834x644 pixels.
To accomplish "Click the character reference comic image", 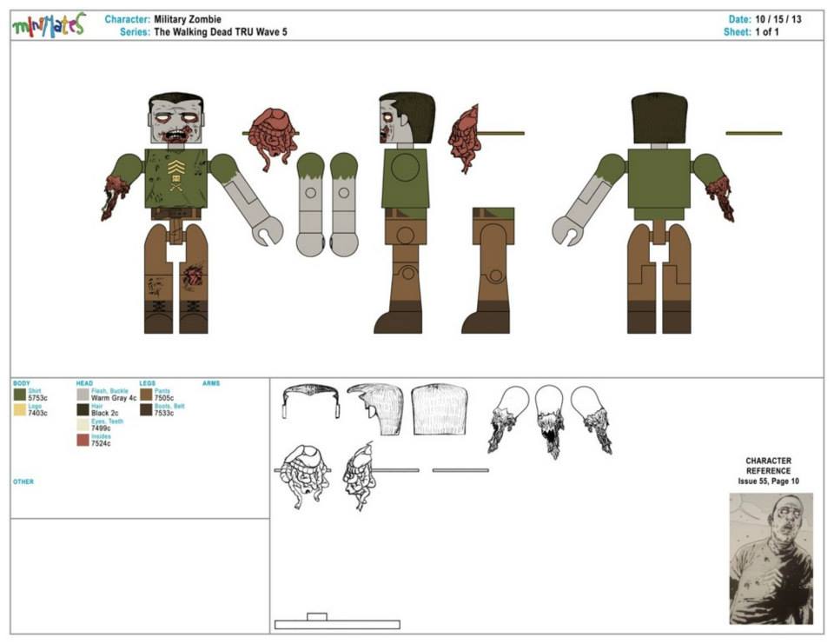I will pos(771,558).
